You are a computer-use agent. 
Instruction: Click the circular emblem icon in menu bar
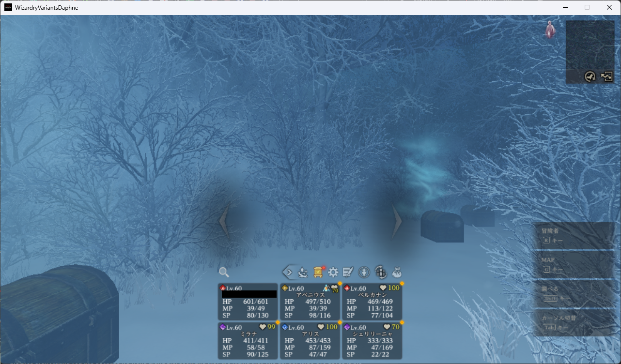click(x=364, y=272)
